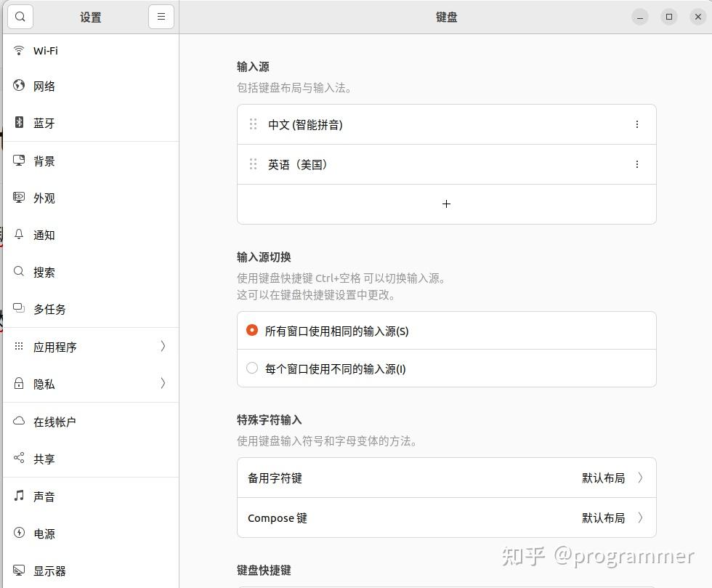Image resolution: width=712 pixels, height=588 pixels.
Task: Open options menu for 英语 (美国)
Action: click(x=637, y=164)
